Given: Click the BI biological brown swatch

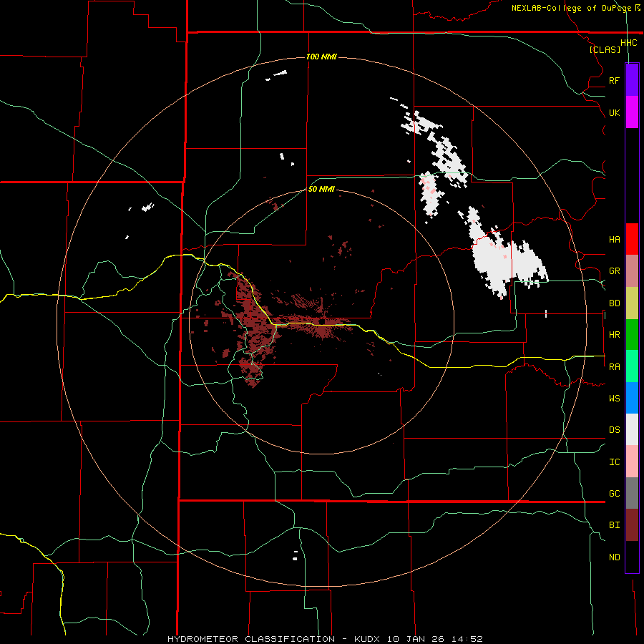Looking at the screenshot, I should click(632, 525).
